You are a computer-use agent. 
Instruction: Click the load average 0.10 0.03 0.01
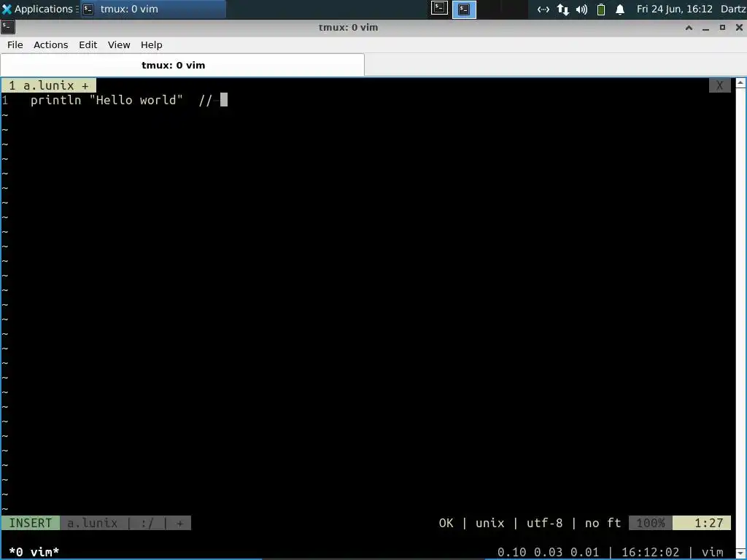coord(548,552)
